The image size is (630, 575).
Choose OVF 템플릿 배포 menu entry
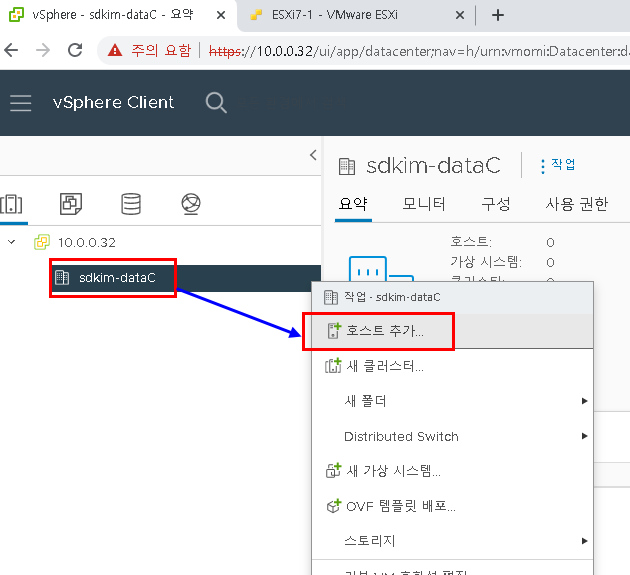coord(452,506)
